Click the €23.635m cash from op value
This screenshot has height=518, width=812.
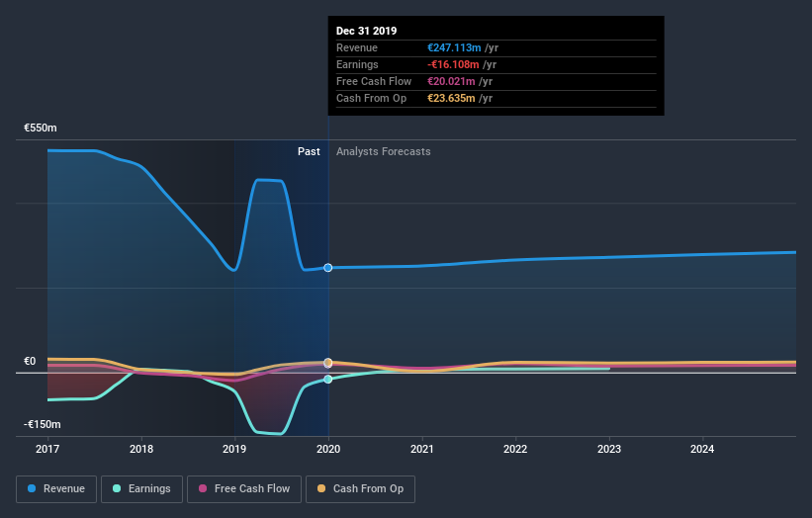click(x=451, y=98)
